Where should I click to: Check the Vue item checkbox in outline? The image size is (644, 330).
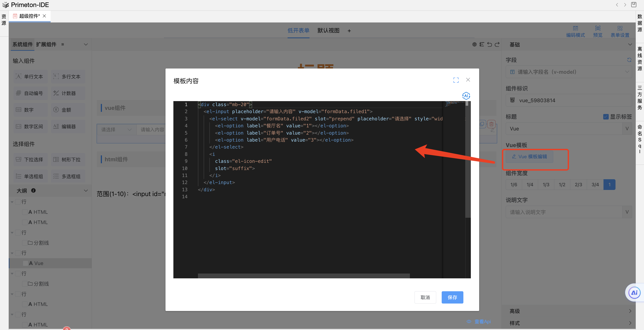(x=25, y=263)
